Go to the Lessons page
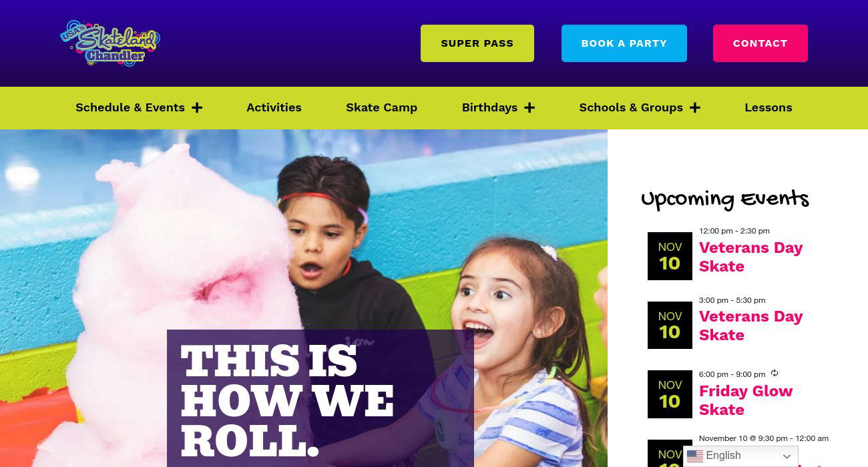Image resolution: width=868 pixels, height=467 pixels. 769,107
